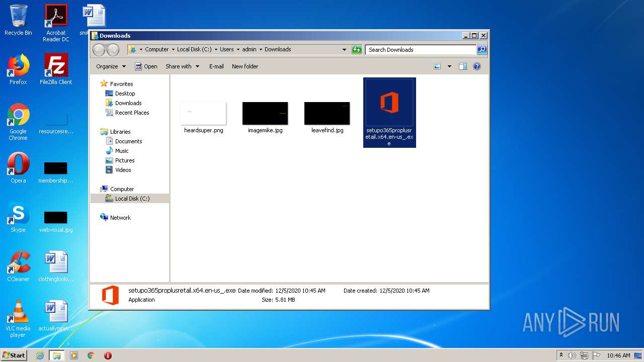Expand Users breadcrumb arrow
Viewport: 644px width, 362px height.
click(238, 49)
